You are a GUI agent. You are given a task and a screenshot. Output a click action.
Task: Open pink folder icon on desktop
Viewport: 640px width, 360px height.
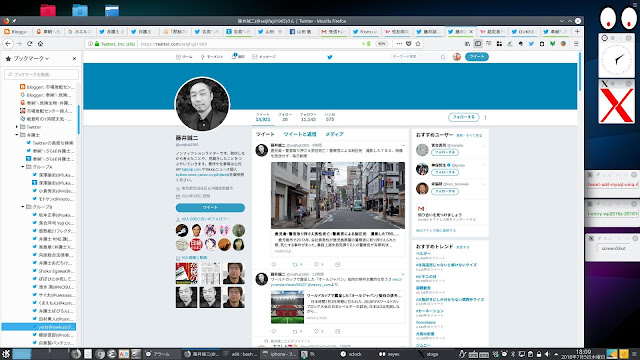[x=48, y=10]
